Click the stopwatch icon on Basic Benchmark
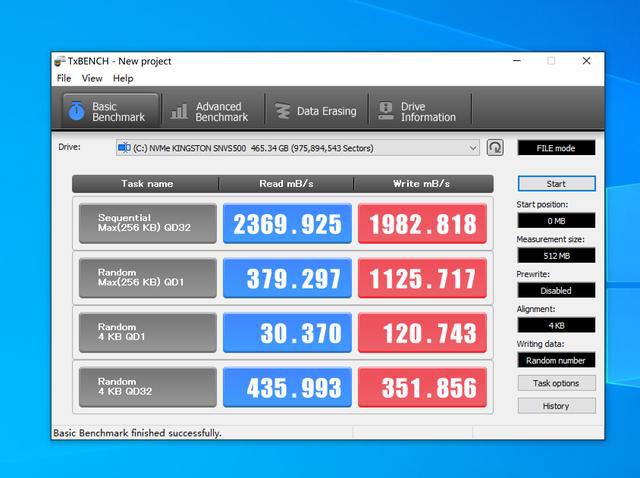This screenshot has height=478, width=640. tap(76, 111)
